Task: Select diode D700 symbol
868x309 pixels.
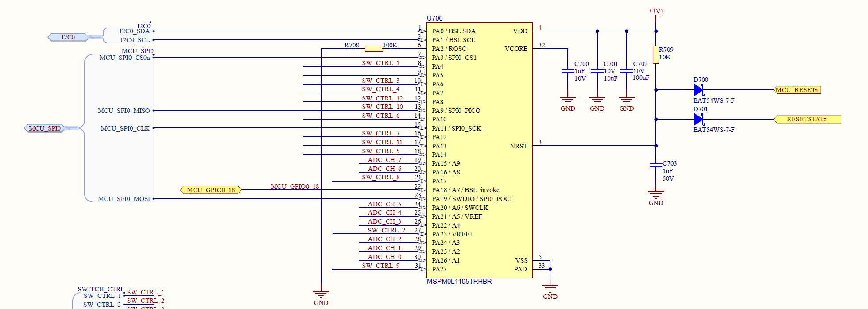Action: (x=699, y=90)
